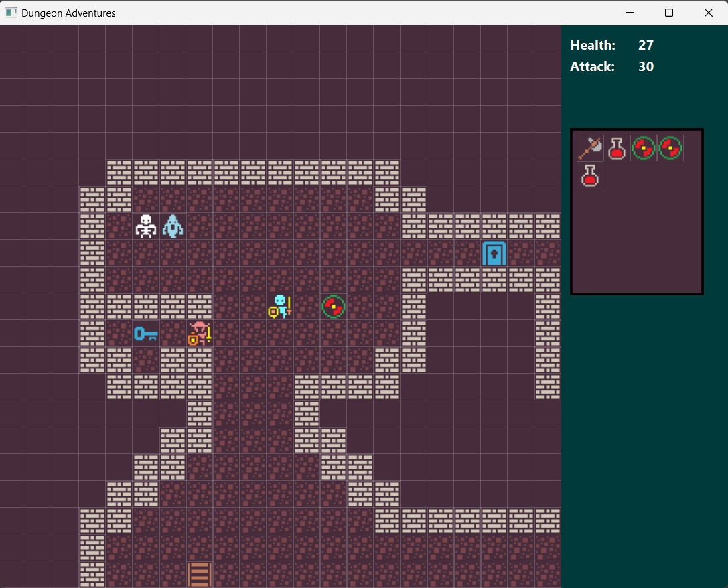Pick up the blue key on the floor
Image resolution: width=728 pixels, height=588 pixels.
[x=145, y=334]
